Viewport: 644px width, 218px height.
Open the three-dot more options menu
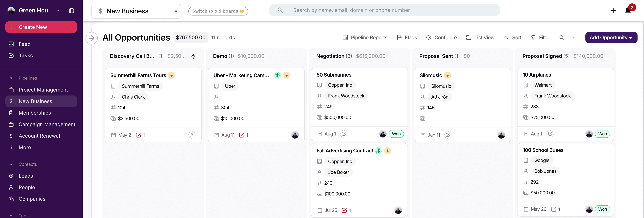click(x=574, y=38)
